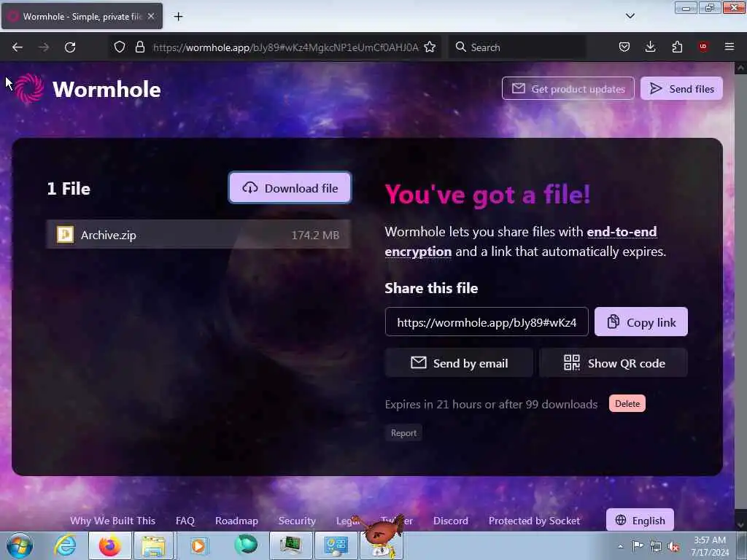Copy link to clipboard
The height and width of the screenshot is (560, 747).
coord(640,322)
